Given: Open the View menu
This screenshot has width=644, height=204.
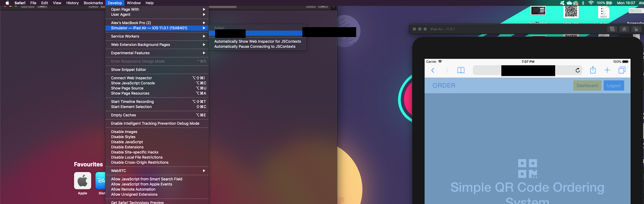Looking at the screenshot, I should click(57, 3).
